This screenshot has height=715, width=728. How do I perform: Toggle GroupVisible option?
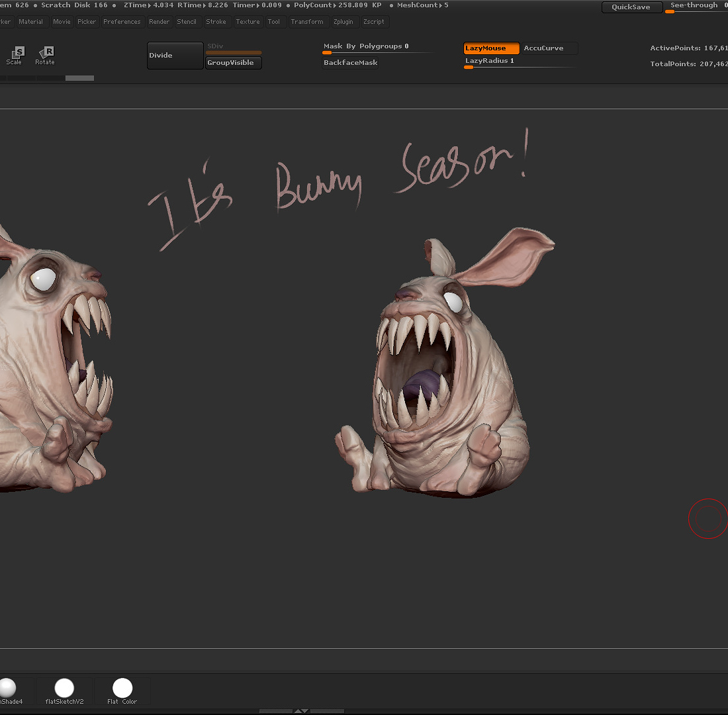pos(234,63)
